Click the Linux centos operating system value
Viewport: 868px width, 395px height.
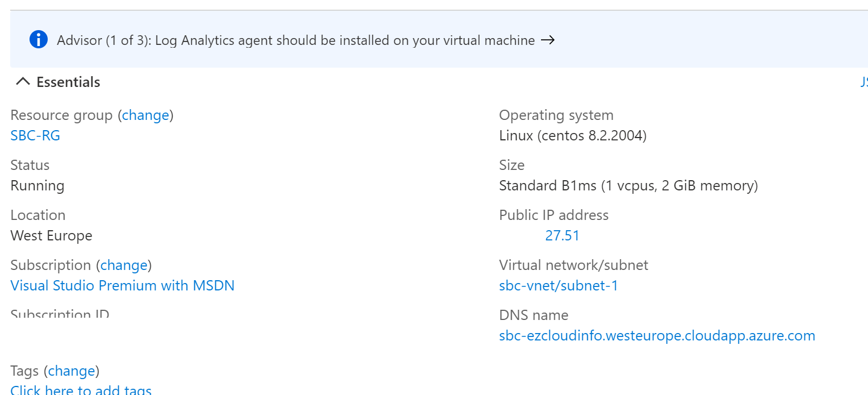click(572, 136)
